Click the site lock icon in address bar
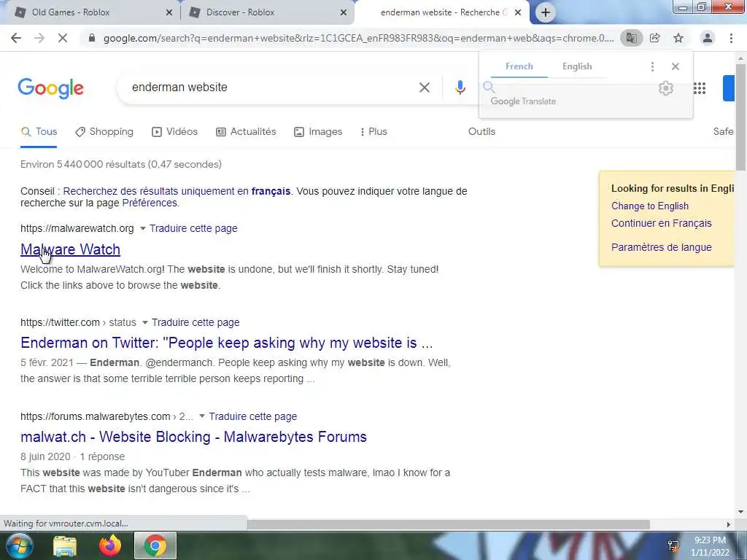The image size is (747, 560). [92, 38]
